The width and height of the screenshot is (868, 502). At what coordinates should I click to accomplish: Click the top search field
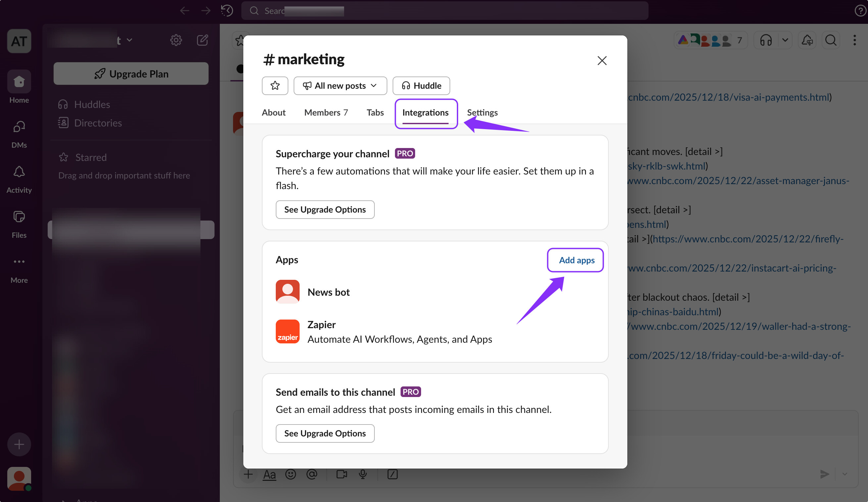tap(444, 11)
